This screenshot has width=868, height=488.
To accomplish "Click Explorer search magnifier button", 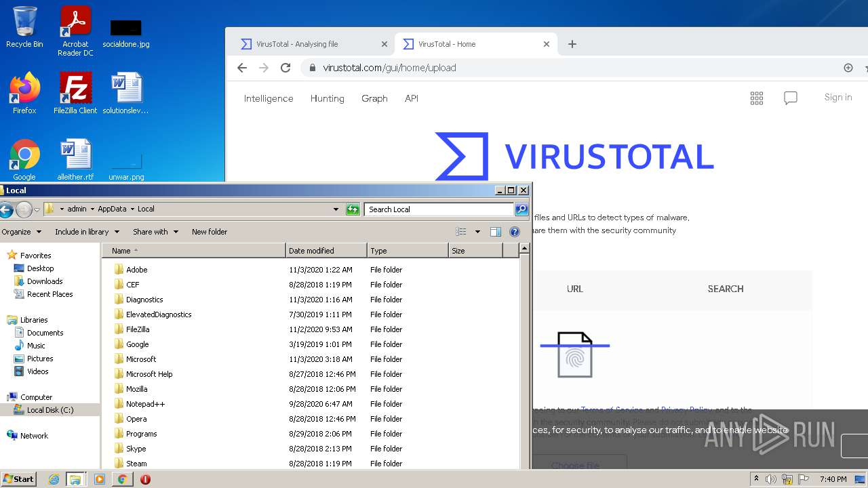I will 521,209.
